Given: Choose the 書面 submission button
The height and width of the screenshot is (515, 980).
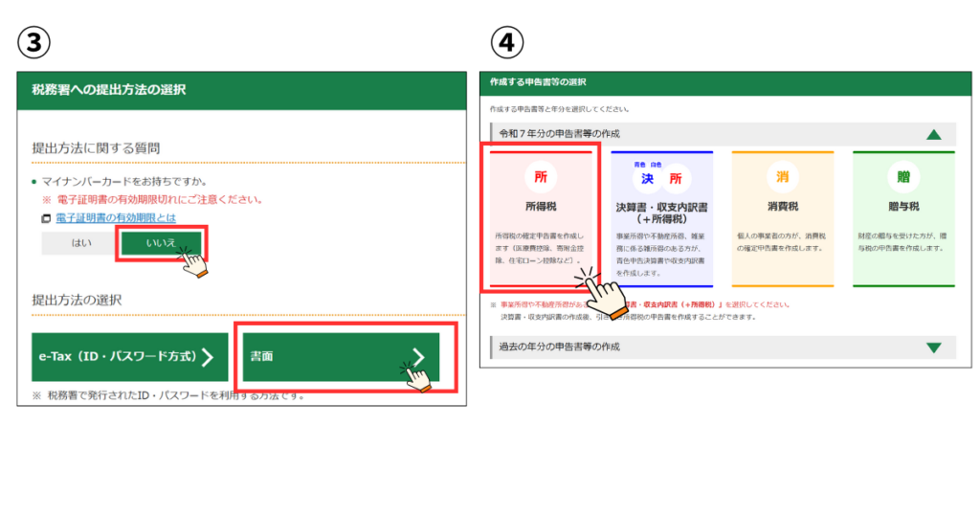Looking at the screenshot, I should [341, 357].
